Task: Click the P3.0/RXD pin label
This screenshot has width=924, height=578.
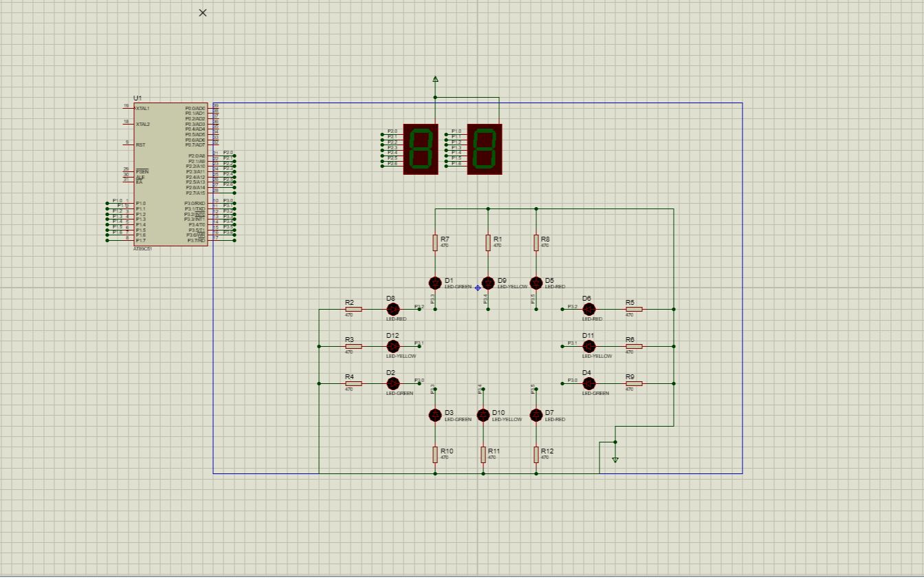Action: click(195, 203)
